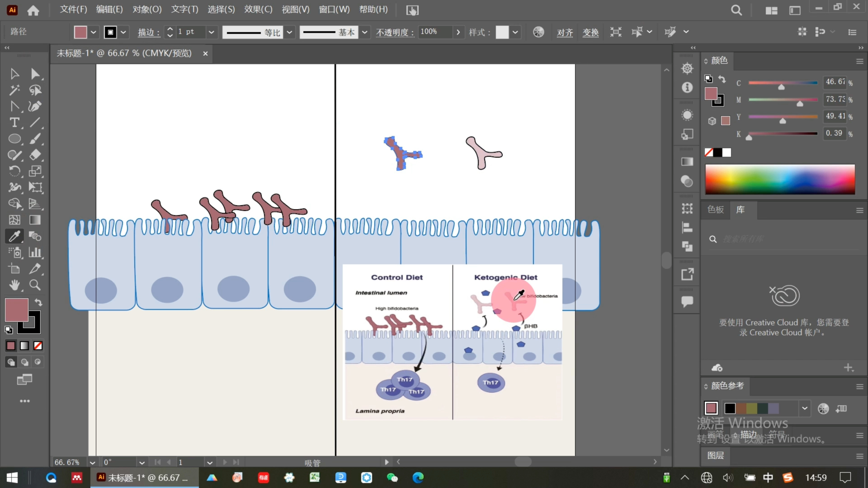Open the Comments panel icon
The height and width of the screenshot is (488, 868).
point(687,301)
